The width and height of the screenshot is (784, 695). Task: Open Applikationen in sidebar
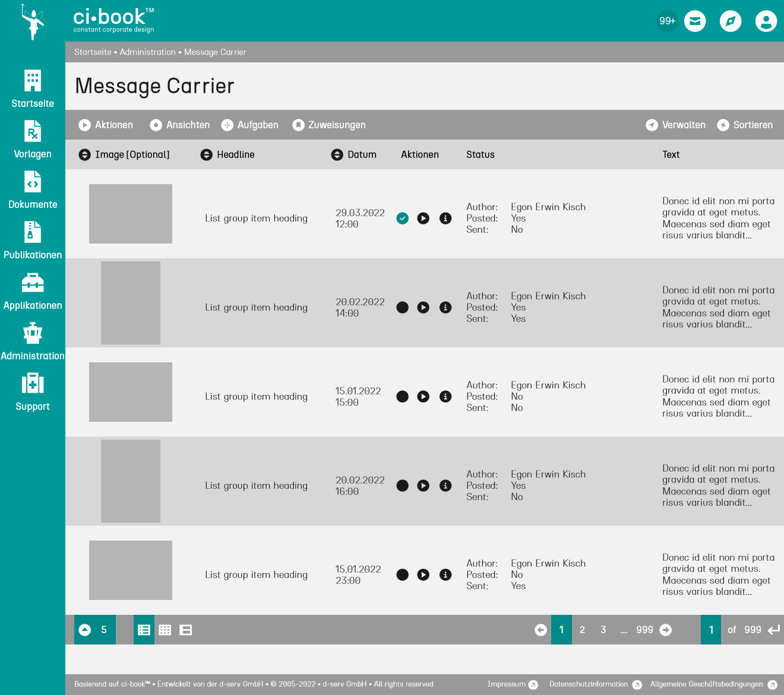[33, 291]
